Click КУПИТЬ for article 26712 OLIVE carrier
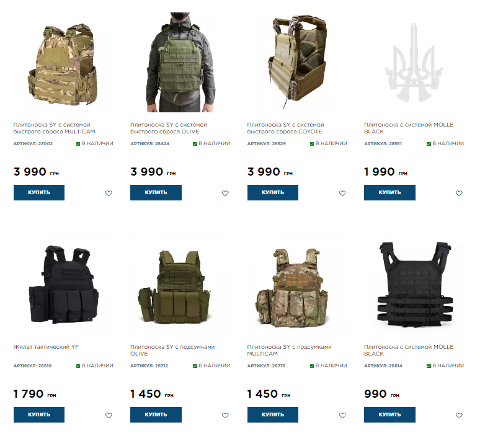Image resolution: width=485 pixels, height=448 pixels. click(x=156, y=415)
